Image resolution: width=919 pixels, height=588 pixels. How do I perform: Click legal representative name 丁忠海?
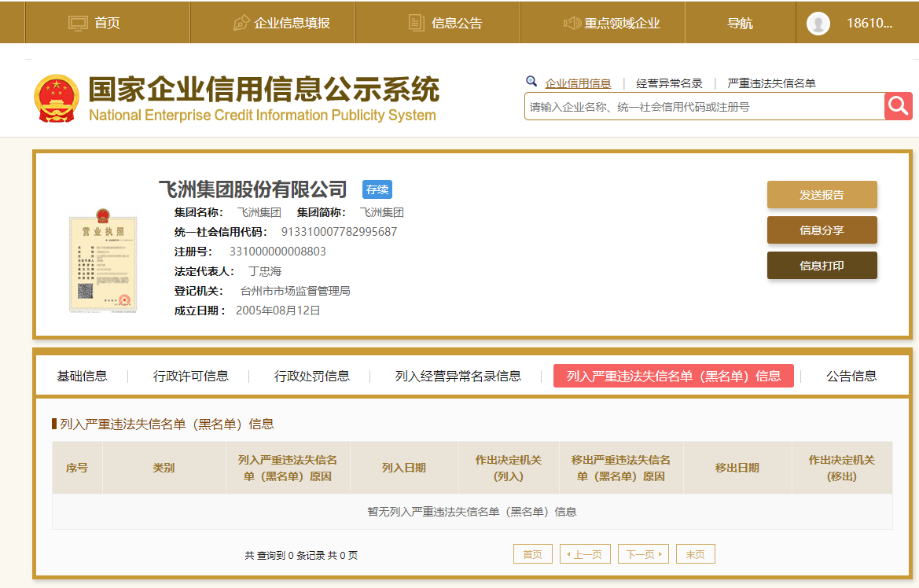coord(265,271)
